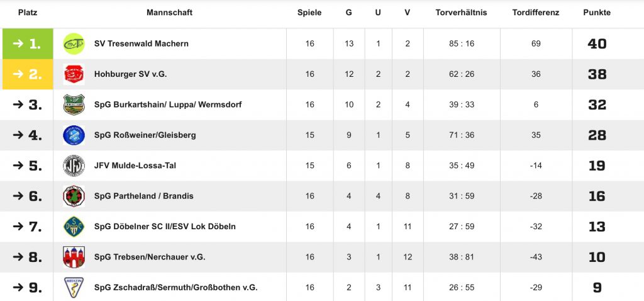Click the SpG Trebsen/Nerchauer castle crest

pos(74,257)
